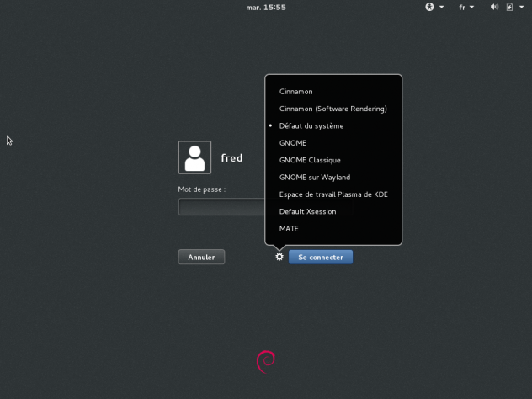
Task: Choose Cinnamon from the session list
Action: coord(296,91)
